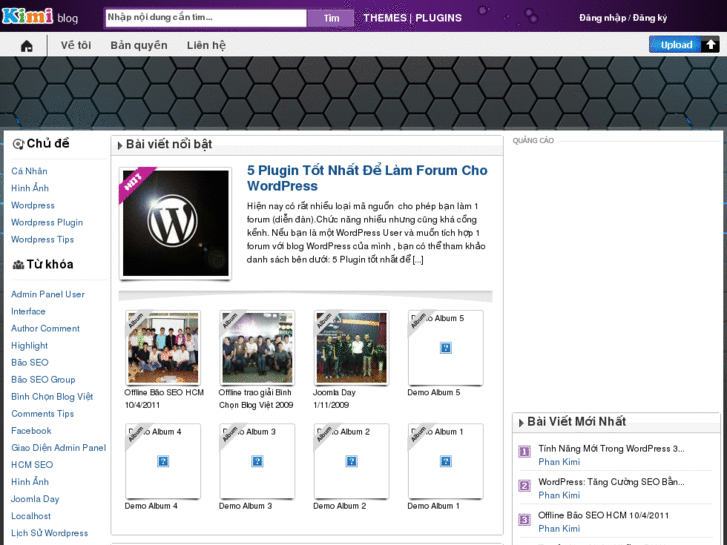Click the Facebook tag
The image size is (727, 545).
31,430
